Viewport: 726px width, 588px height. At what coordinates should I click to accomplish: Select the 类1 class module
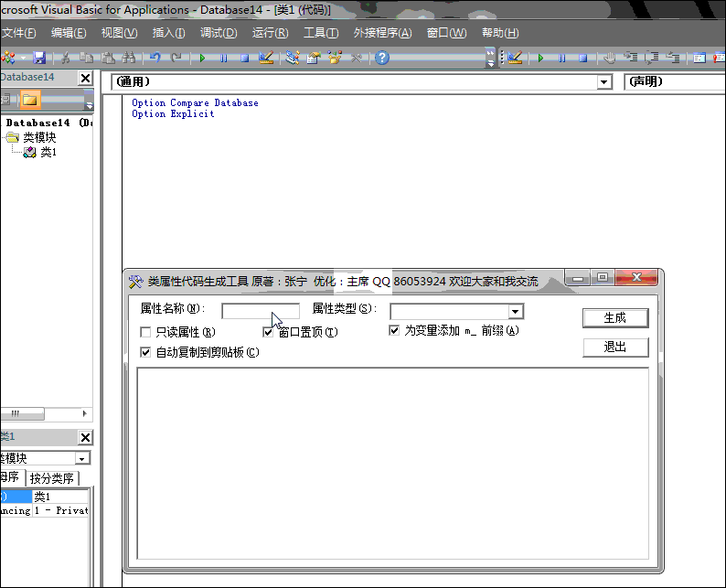click(48, 152)
